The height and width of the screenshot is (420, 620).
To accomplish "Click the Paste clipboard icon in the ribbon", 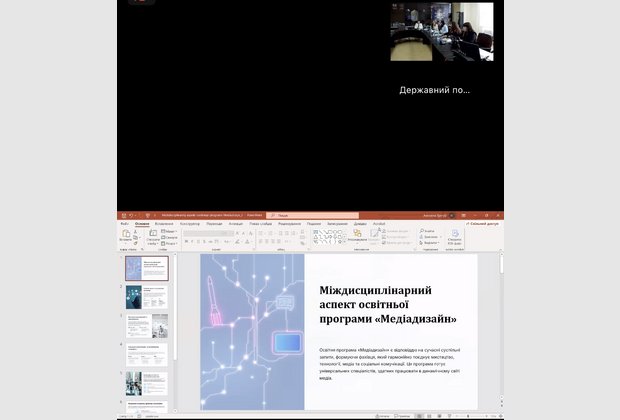I will point(125,235).
